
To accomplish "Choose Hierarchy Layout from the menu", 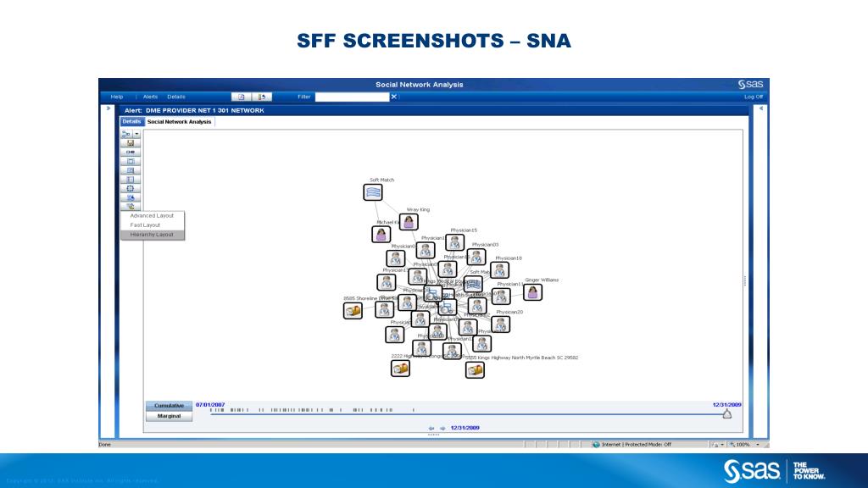I will [153, 235].
